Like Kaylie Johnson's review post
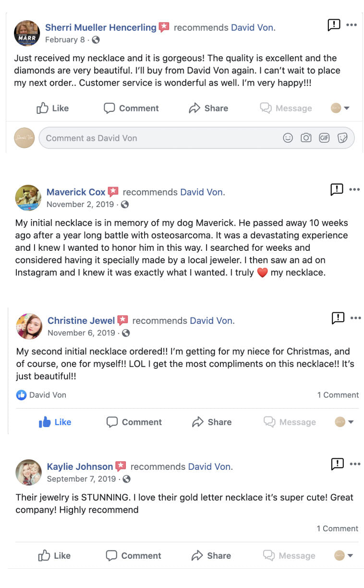This screenshot has width=364, height=588. click(x=54, y=556)
